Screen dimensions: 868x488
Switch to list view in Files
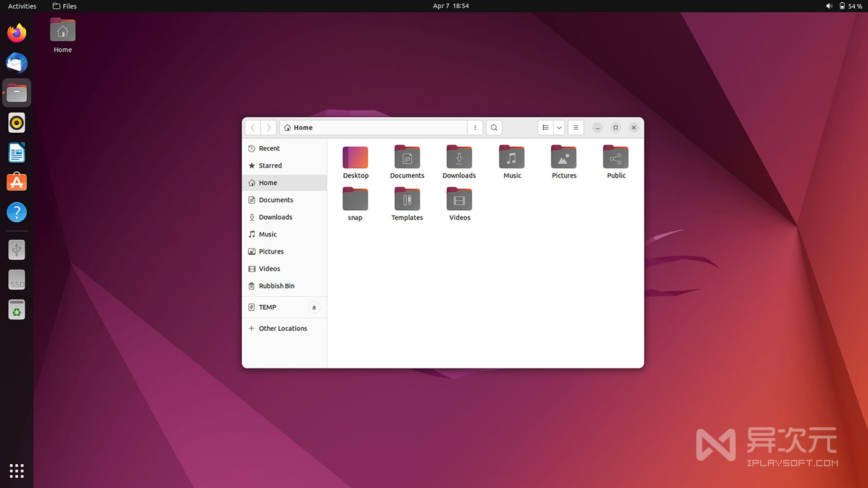tap(545, 127)
